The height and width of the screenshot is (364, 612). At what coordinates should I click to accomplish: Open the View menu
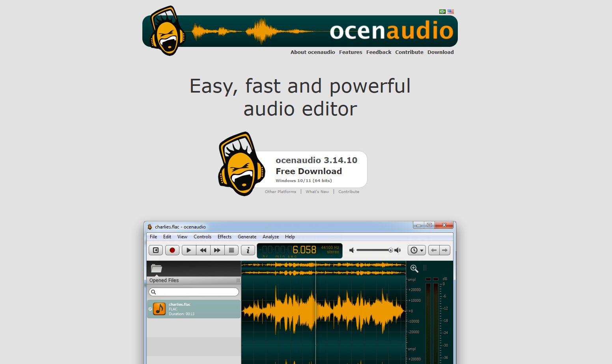pyautogui.click(x=182, y=237)
